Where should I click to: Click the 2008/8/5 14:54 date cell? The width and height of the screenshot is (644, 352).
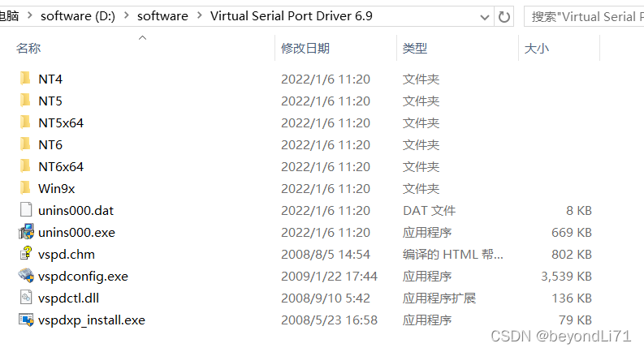326,255
